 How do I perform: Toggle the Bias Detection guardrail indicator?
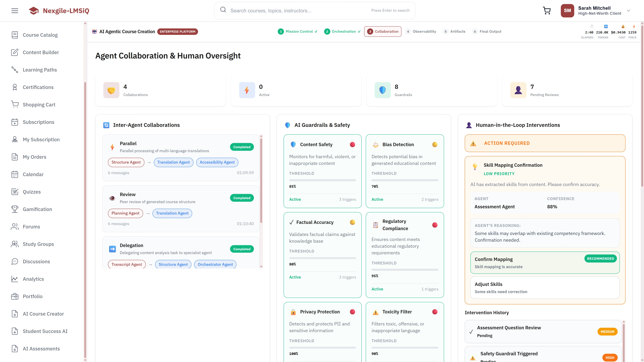pyautogui.click(x=435, y=144)
